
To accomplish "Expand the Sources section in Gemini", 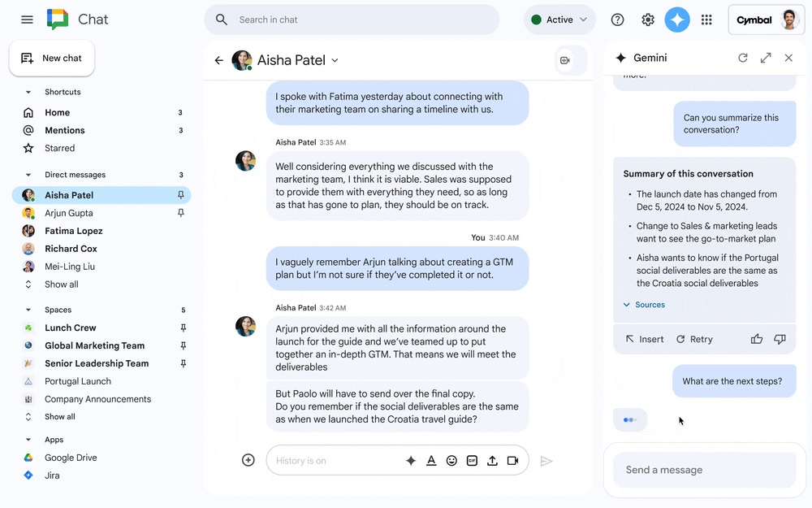I will click(x=644, y=305).
